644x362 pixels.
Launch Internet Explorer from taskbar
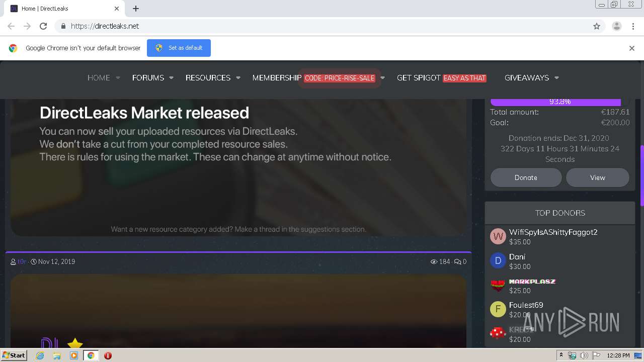[x=40, y=355]
